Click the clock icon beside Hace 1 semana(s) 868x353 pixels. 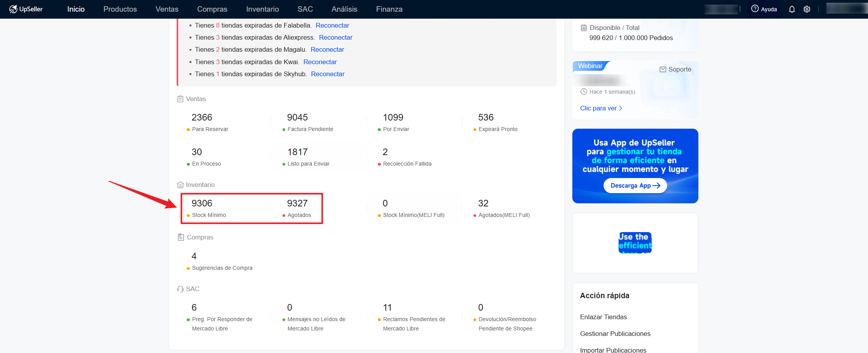[584, 92]
